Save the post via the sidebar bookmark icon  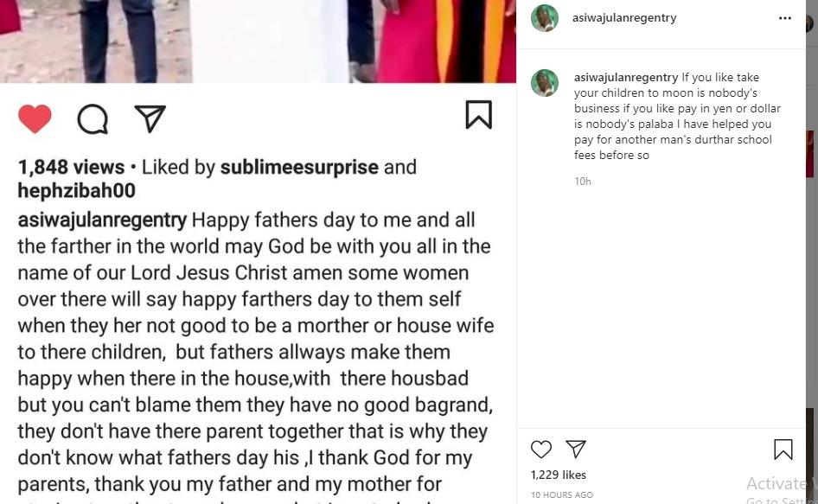coord(783,450)
